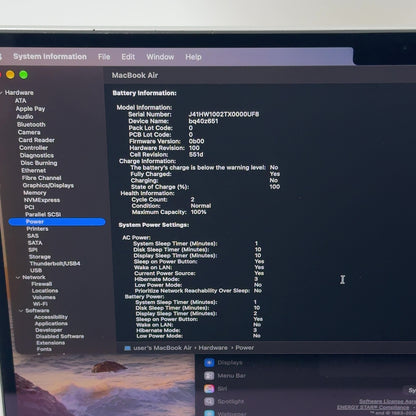
Task: Open the ENERGY STAR Compliance link
Action: [373, 407]
